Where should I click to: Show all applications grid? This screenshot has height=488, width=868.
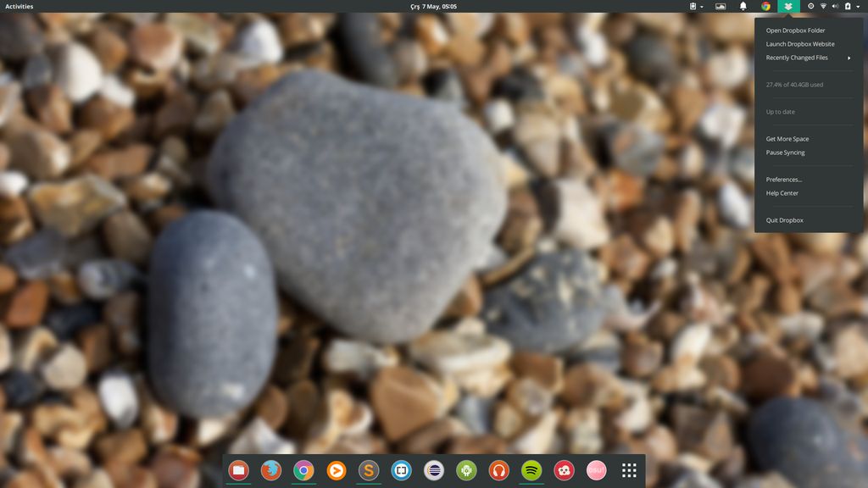coord(629,470)
